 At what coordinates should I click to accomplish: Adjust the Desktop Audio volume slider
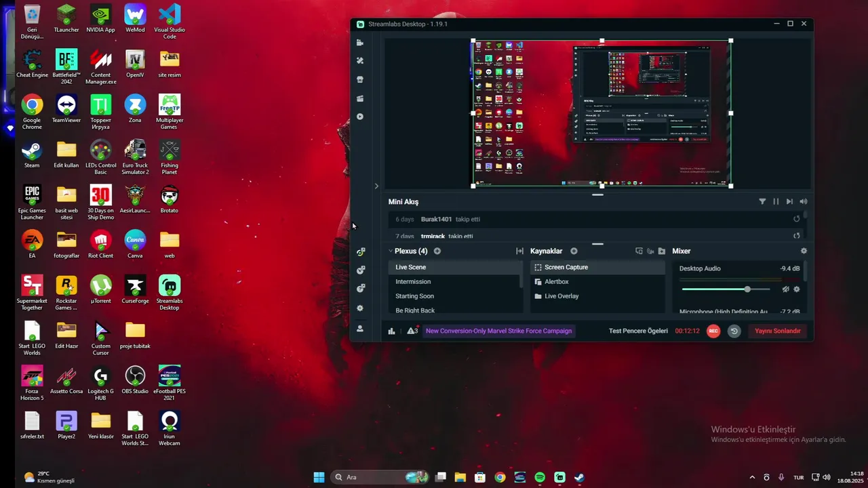coord(726,289)
